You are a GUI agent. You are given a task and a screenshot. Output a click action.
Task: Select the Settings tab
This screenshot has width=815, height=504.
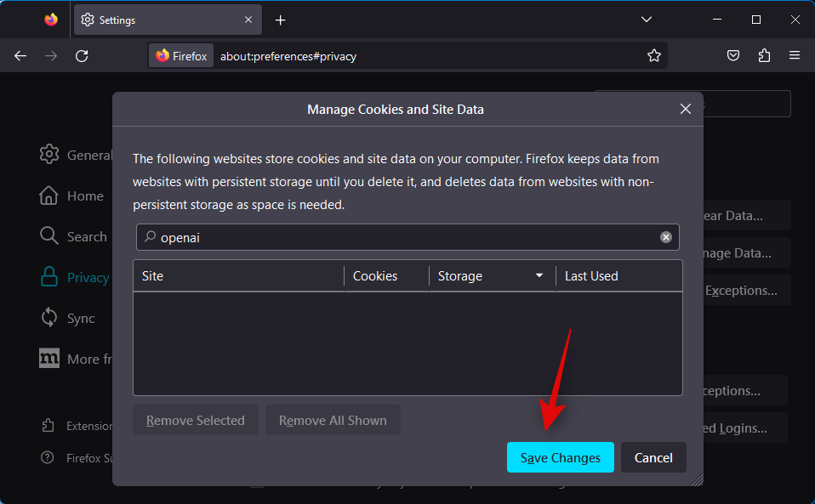pos(162,20)
